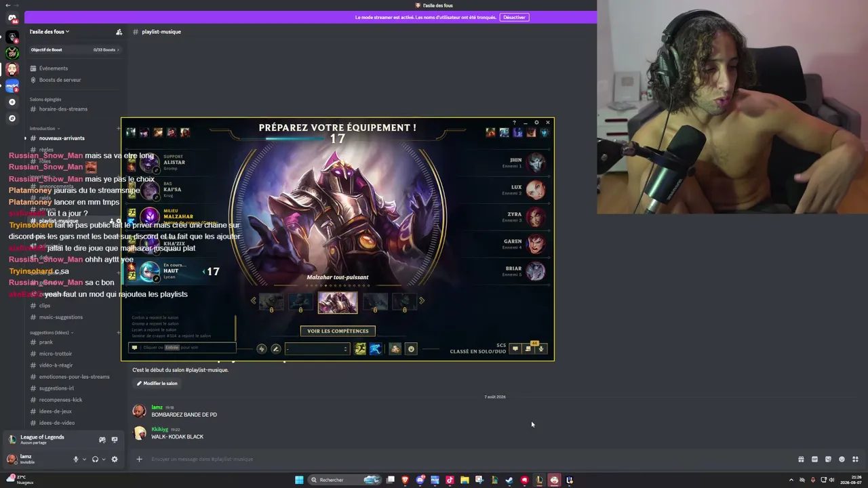This screenshot has height=488, width=868.
Task: Share screen from League of Legends activity panel
Action: coord(115,440)
